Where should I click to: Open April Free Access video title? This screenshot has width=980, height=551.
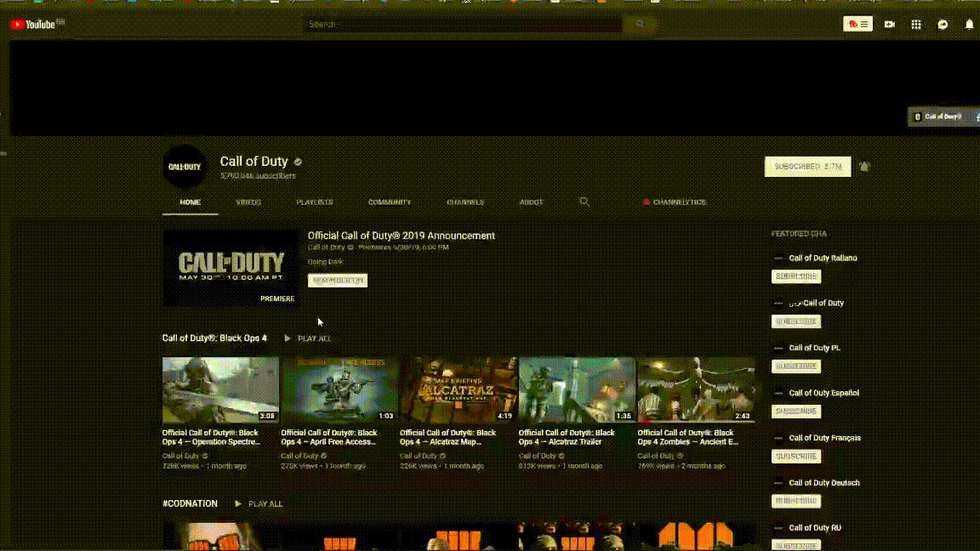(329, 437)
